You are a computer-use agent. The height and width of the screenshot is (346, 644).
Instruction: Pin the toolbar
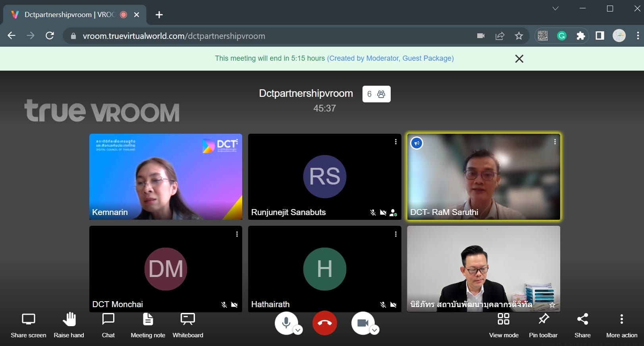click(x=543, y=319)
